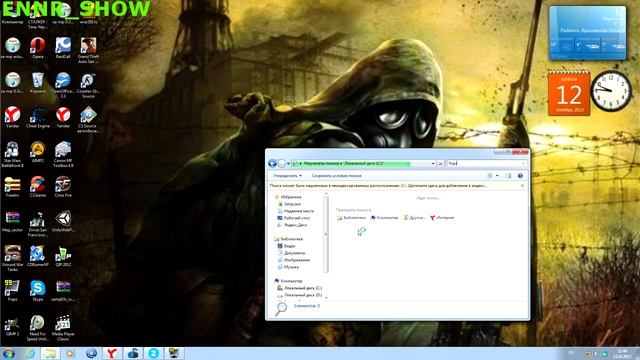Select the Grand Theft Auto desktop icon

(x=88, y=50)
